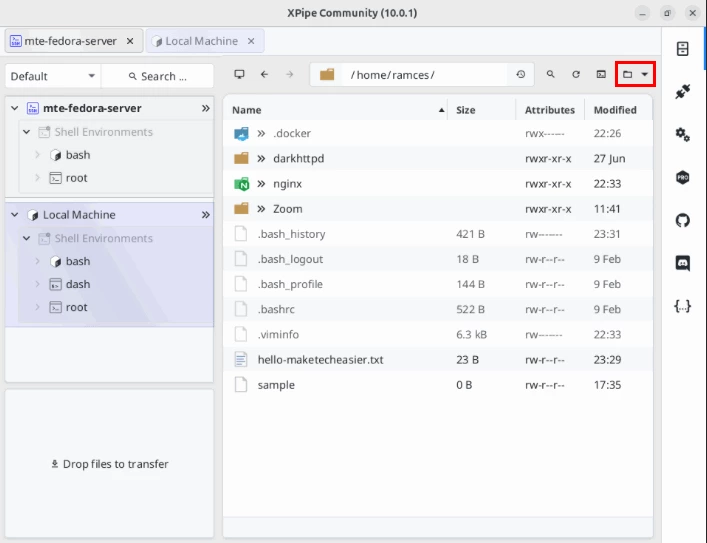Click the search magnifier in file toolbar
This screenshot has width=707, height=543.
coord(551,74)
